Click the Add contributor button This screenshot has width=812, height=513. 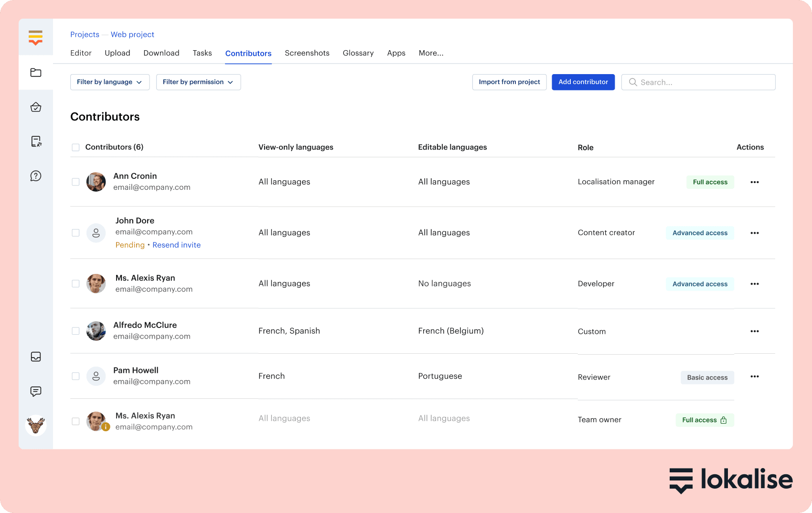tap(583, 82)
